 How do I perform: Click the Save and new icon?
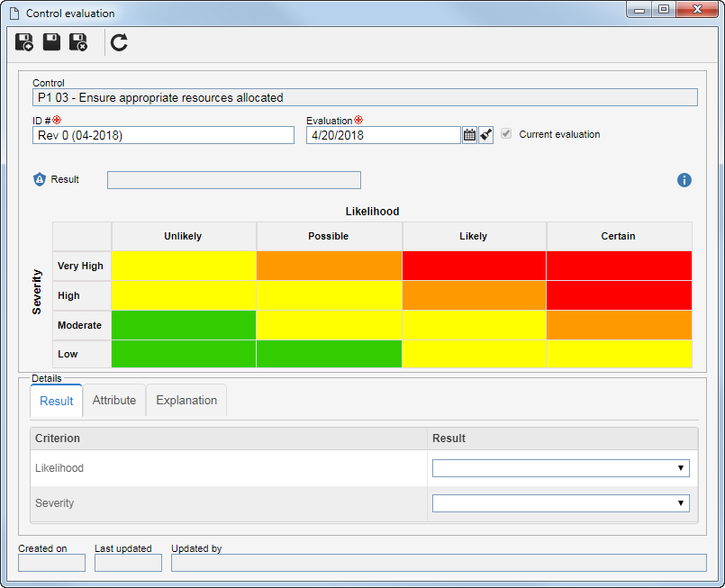click(x=24, y=42)
